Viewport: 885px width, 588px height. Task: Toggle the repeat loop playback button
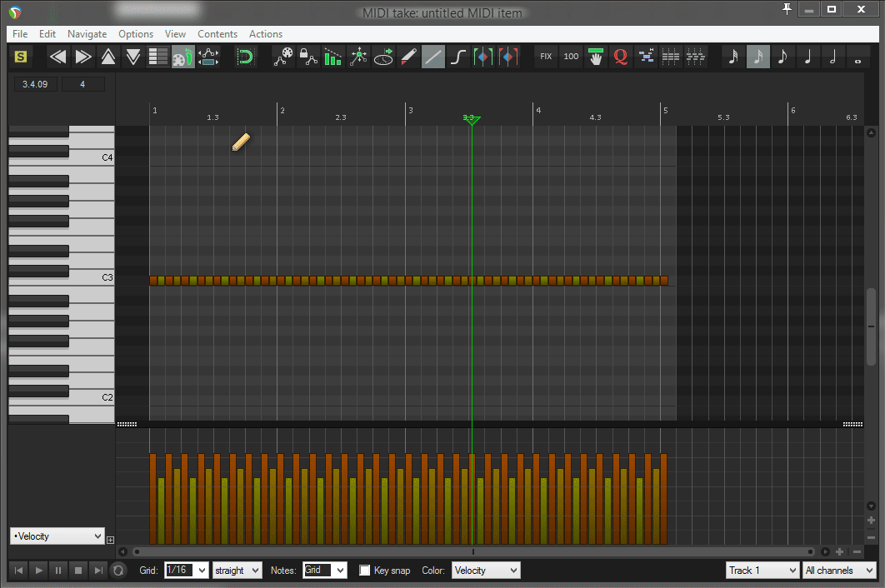point(118,571)
